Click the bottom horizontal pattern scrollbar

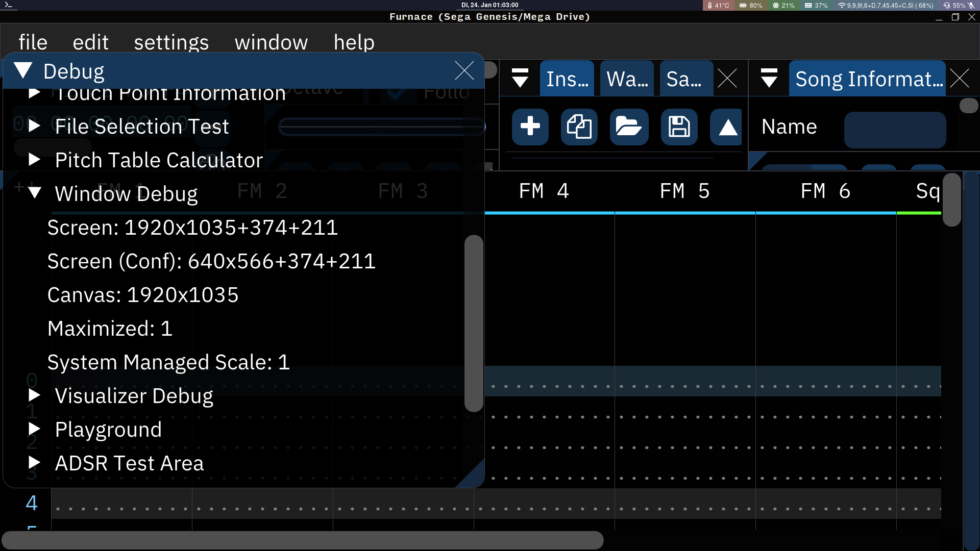pos(302,540)
